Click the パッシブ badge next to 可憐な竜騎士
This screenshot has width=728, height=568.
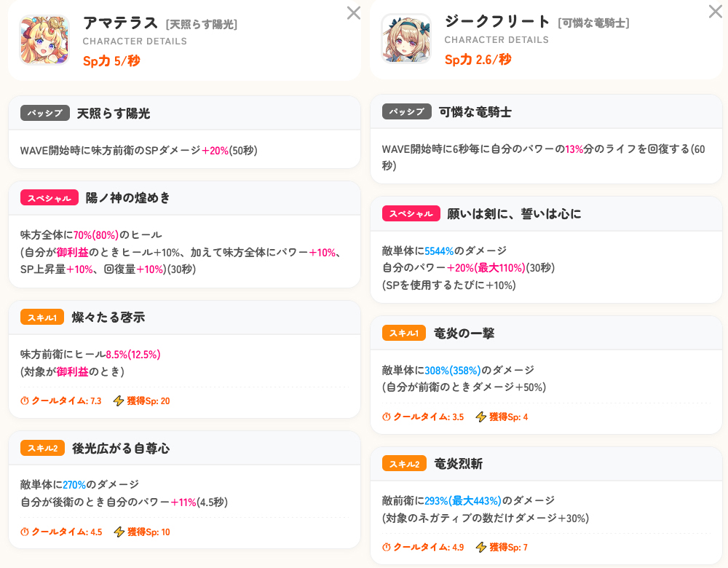(407, 111)
